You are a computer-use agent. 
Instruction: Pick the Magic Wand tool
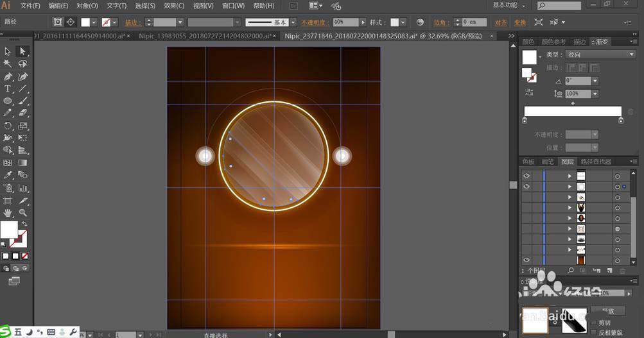pyautogui.click(x=8, y=63)
